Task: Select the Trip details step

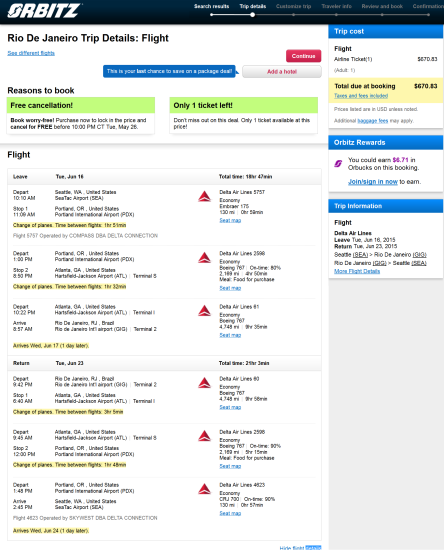Action: pos(253,6)
